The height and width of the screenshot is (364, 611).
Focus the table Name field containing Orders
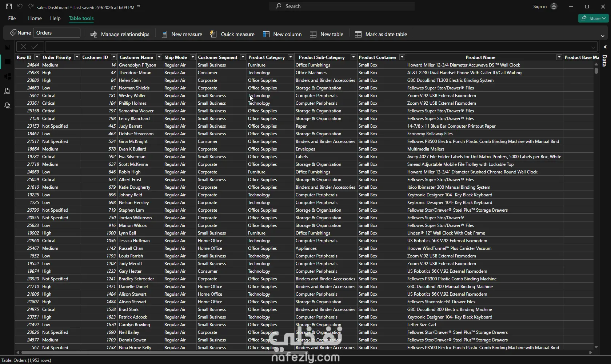(x=57, y=33)
